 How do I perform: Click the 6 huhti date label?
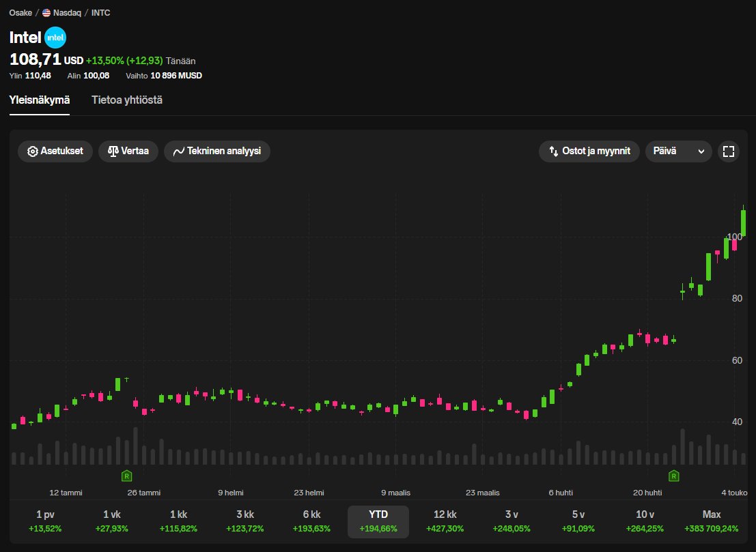(x=561, y=493)
